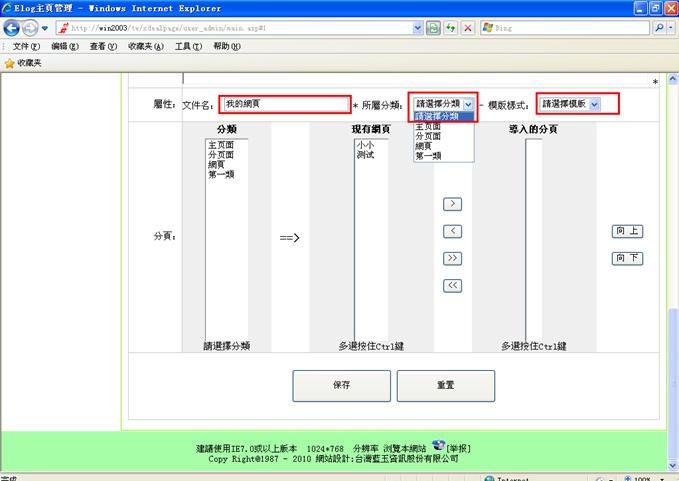
Task: Select 主页面 in the 分類 list
Action: 220,145
